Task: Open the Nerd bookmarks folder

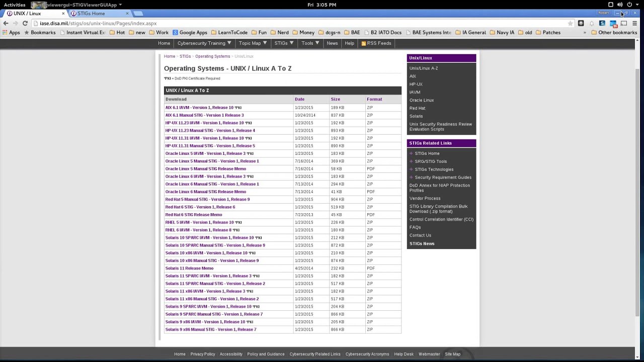Action: 279,33
